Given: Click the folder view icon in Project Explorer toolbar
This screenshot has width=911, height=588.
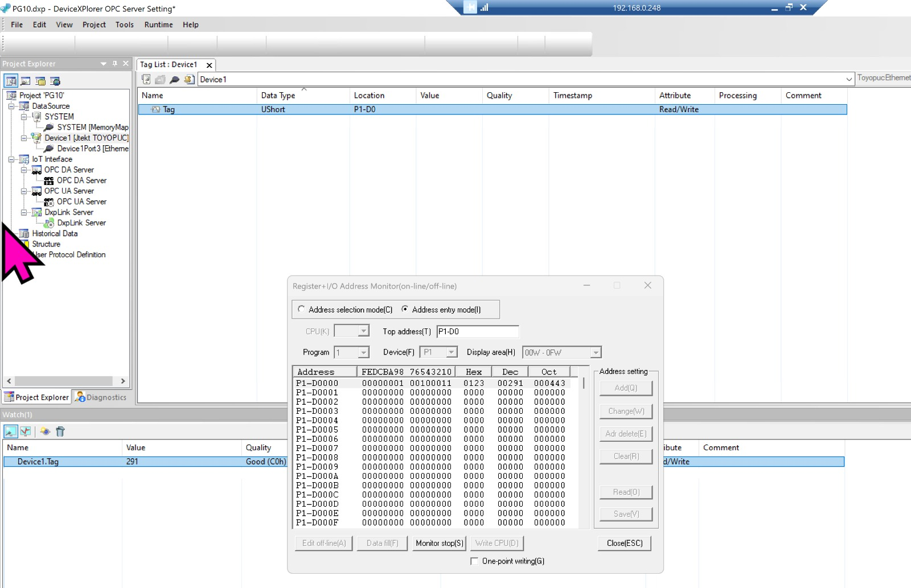Looking at the screenshot, I should click(x=40, y=81).
